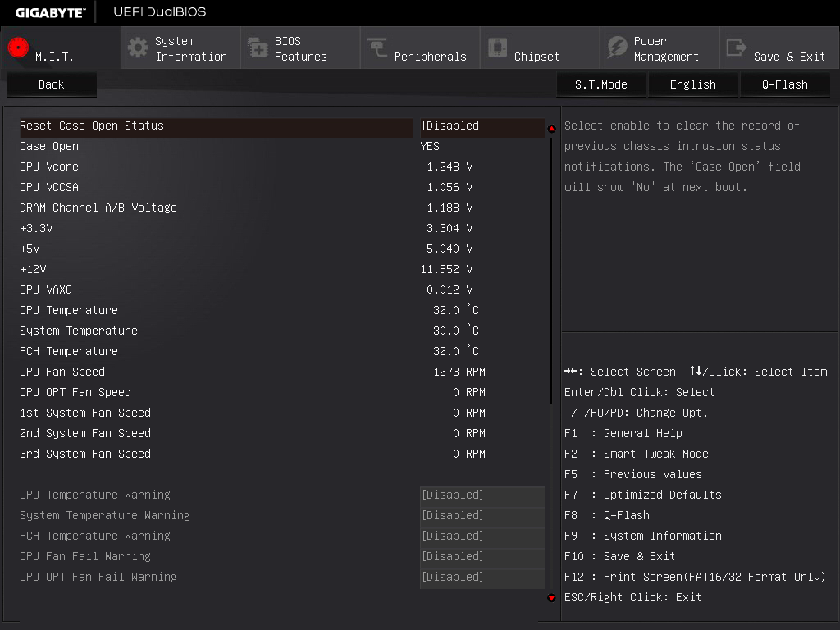This screenshot has height=630, width=840.
Task: Click the Peripherals USB icon
Action: coord(377,47)
